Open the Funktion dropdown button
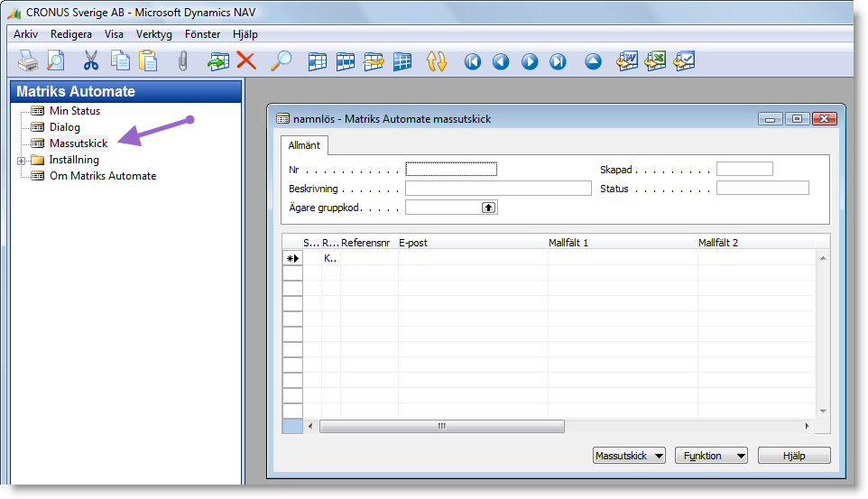 [x=711, y=456]
